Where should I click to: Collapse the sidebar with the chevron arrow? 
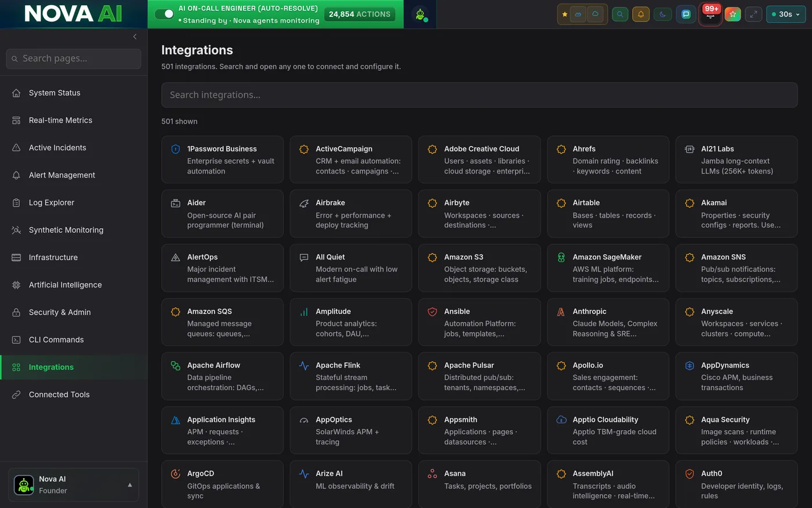tap(135, 37)
